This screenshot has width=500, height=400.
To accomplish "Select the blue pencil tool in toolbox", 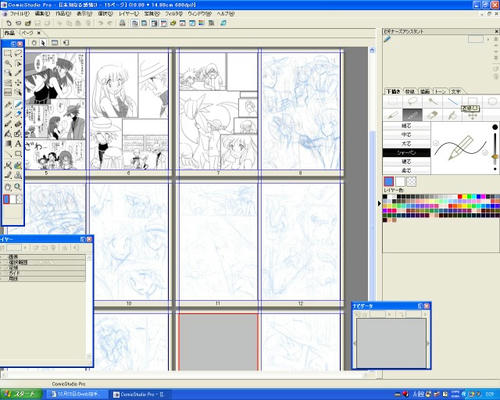I will coord(18,105).
